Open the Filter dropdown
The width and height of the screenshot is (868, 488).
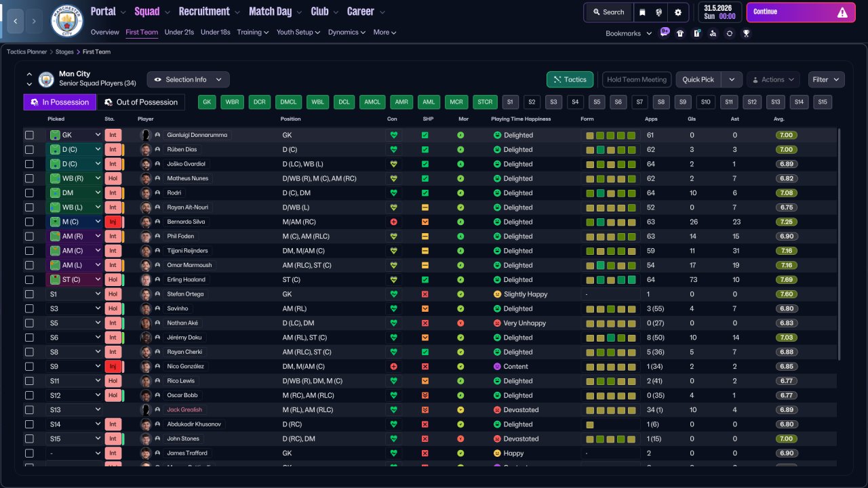(827, 79)
